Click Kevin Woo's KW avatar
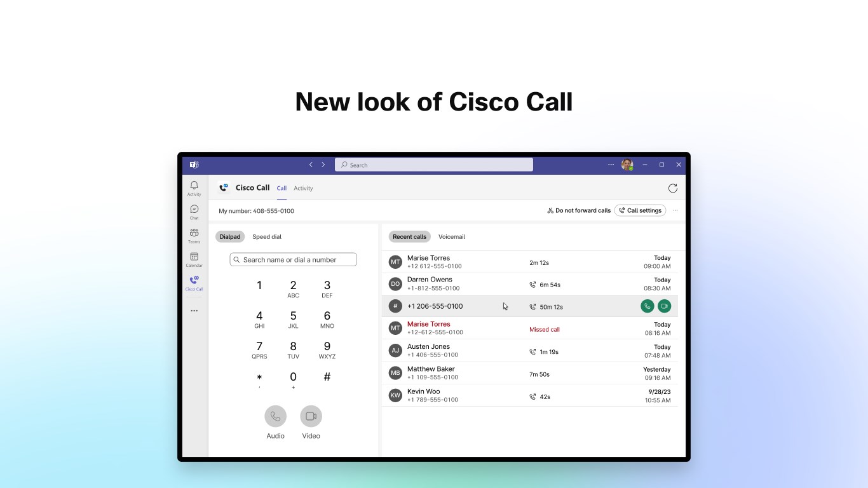 (x=395, y=395)
